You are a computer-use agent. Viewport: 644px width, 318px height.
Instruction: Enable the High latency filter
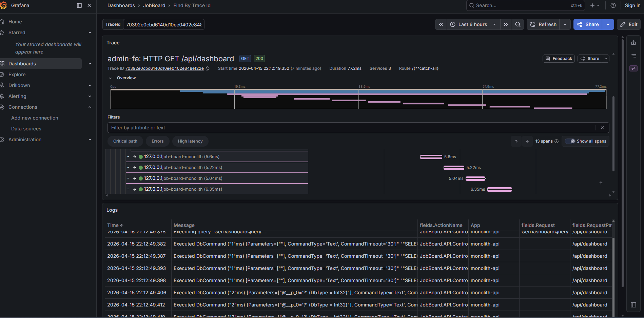(x=190, y=141)
